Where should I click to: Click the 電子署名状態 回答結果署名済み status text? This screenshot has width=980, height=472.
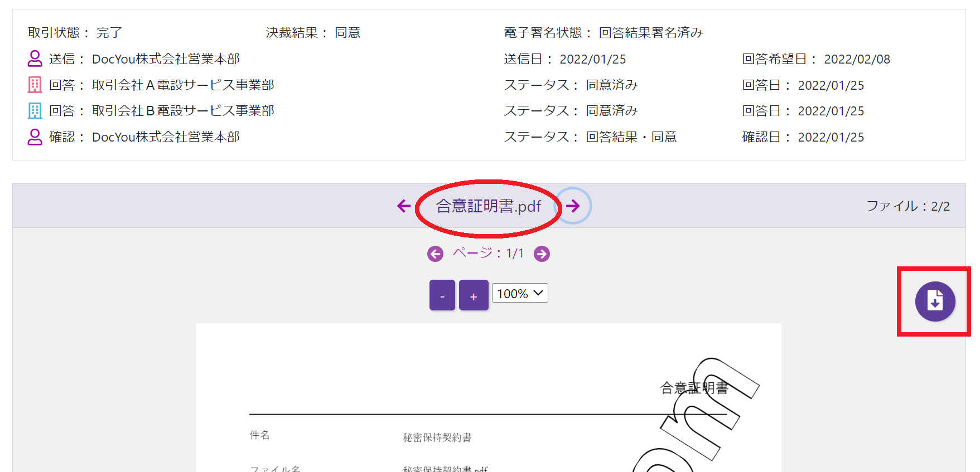click(603, 33)
